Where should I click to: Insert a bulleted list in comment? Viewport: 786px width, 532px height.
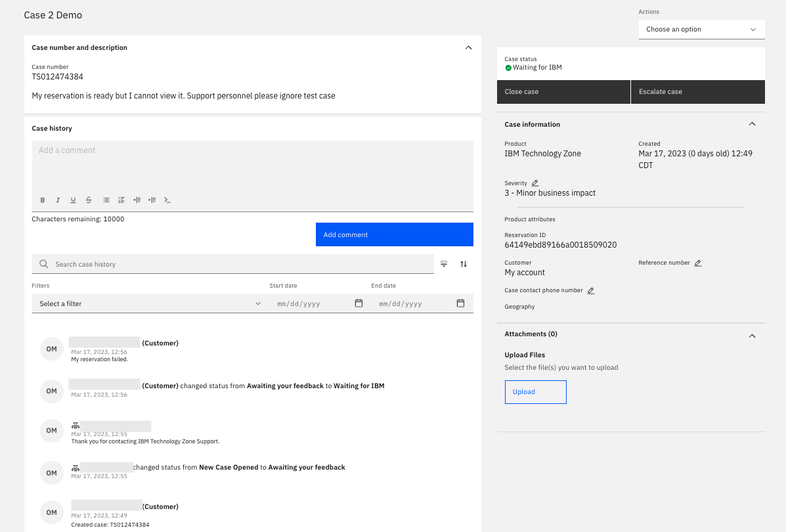coord(106,200)
